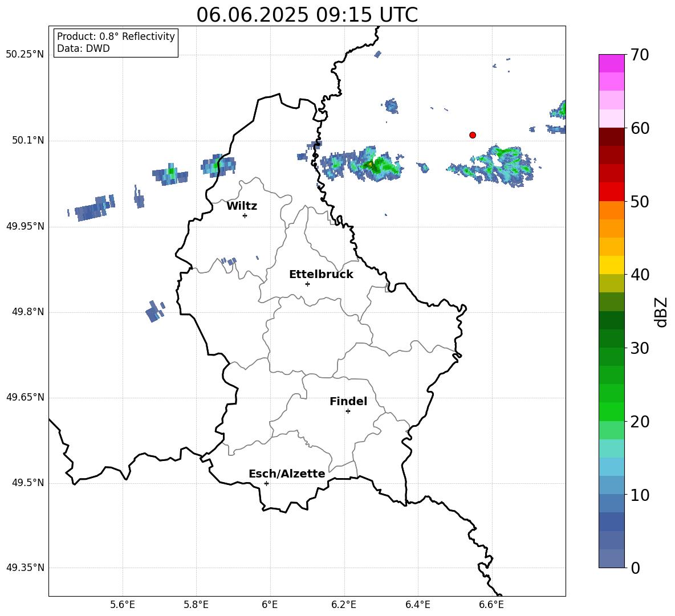
Task: Click the plus marker under Wiltz
Action: [x=245, y=215]
